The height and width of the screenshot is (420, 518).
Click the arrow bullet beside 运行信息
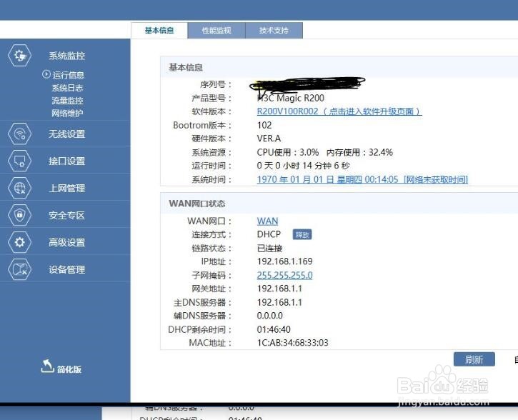click(x=46, y=74)
